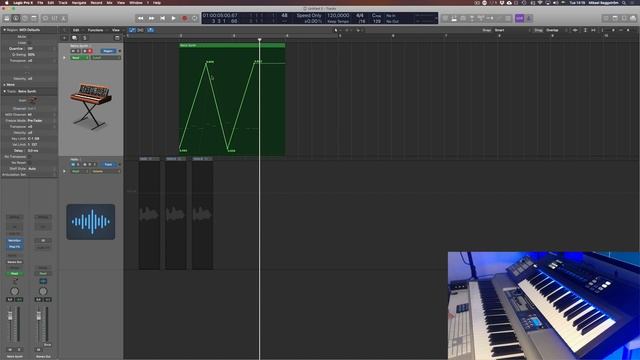The image size is (640, 360).
Task: Open the Loop Browser button at top right
Action: (x=624, y=18)
